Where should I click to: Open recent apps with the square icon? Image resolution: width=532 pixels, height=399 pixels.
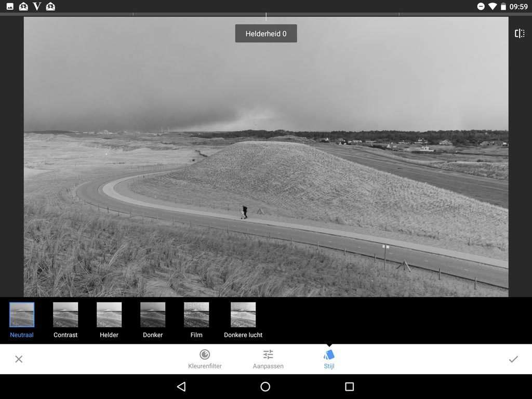coord(350,387)
